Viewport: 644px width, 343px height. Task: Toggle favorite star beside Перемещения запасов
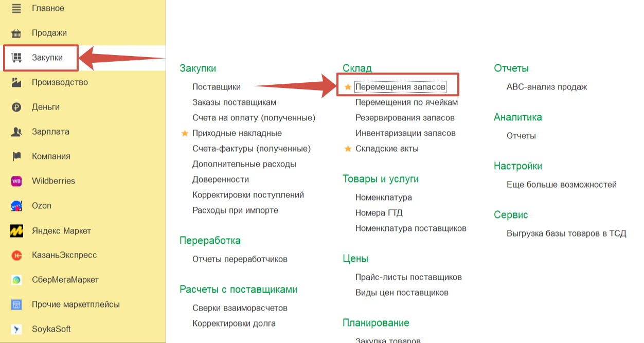pyautogui.click(x=348, y=87)
